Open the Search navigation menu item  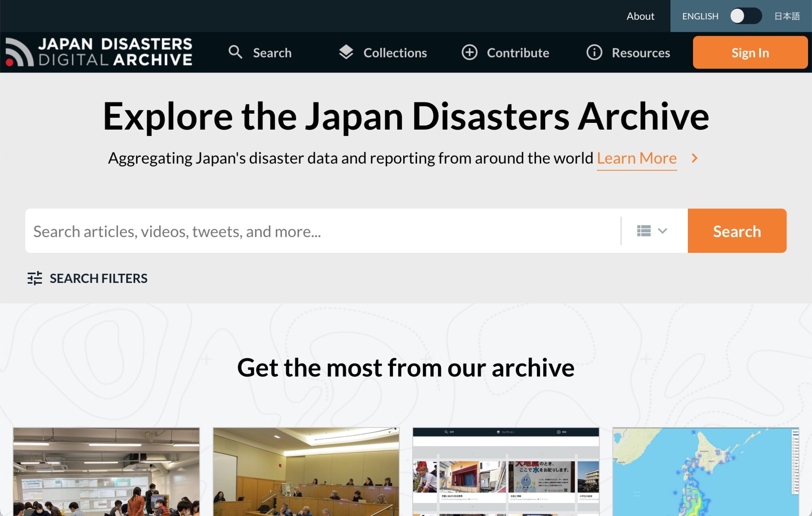[x=260, y=52]
